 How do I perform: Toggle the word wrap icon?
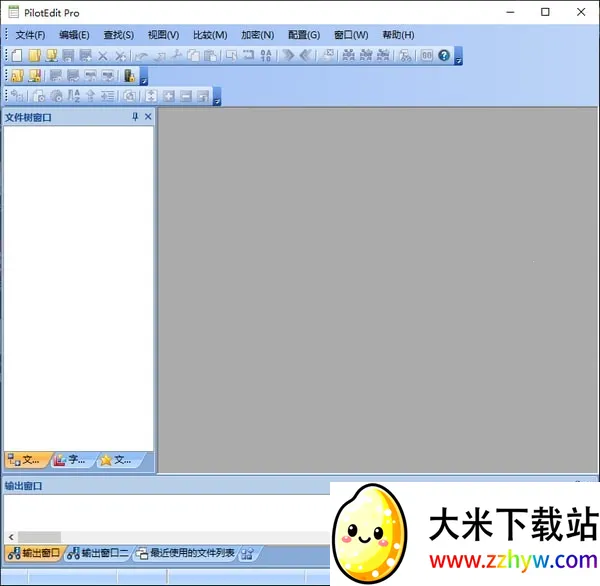tap(248, 55)
